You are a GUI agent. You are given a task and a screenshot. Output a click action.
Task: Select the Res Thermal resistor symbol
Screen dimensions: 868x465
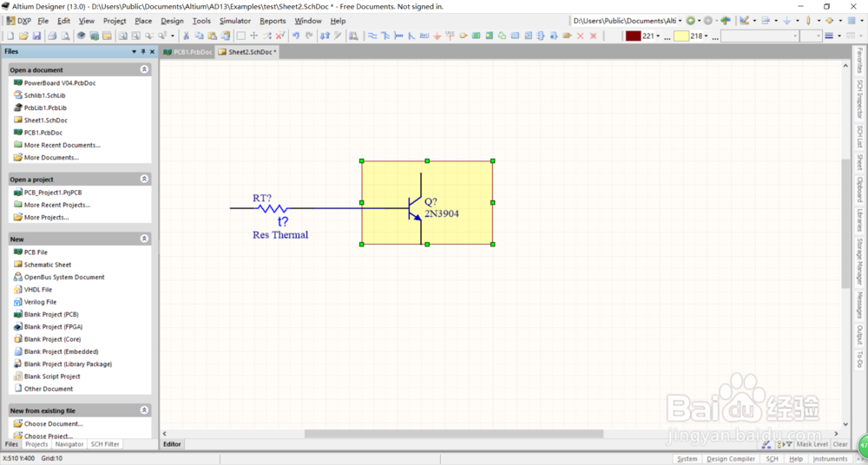point(271,209)
